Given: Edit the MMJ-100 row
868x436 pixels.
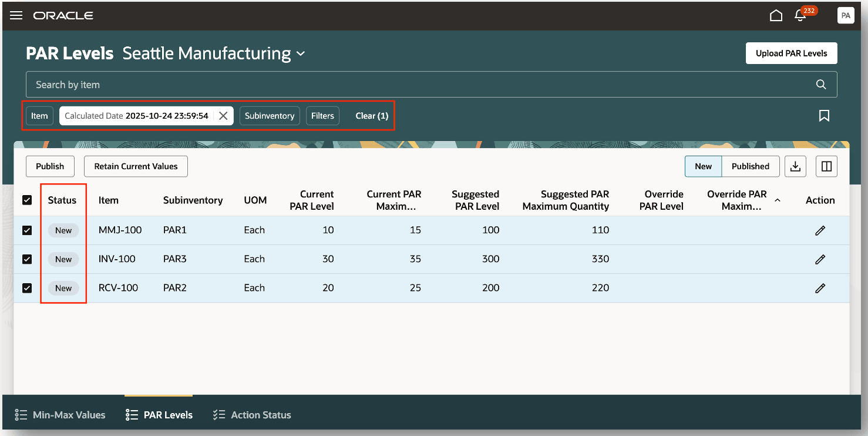Looking at the screenshot, I should [820, 230].
